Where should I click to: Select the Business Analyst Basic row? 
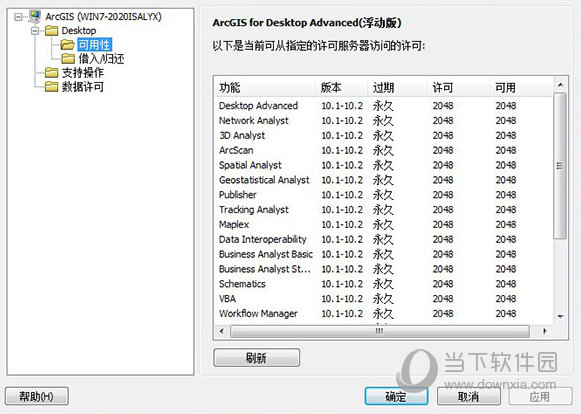click(x=384, y=254)
